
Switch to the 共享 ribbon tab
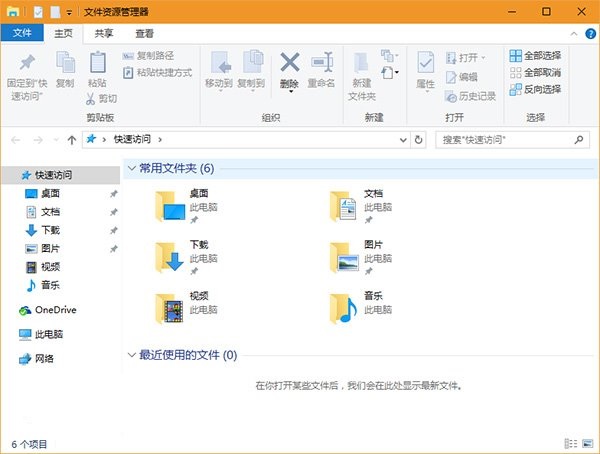pos(104,34)
